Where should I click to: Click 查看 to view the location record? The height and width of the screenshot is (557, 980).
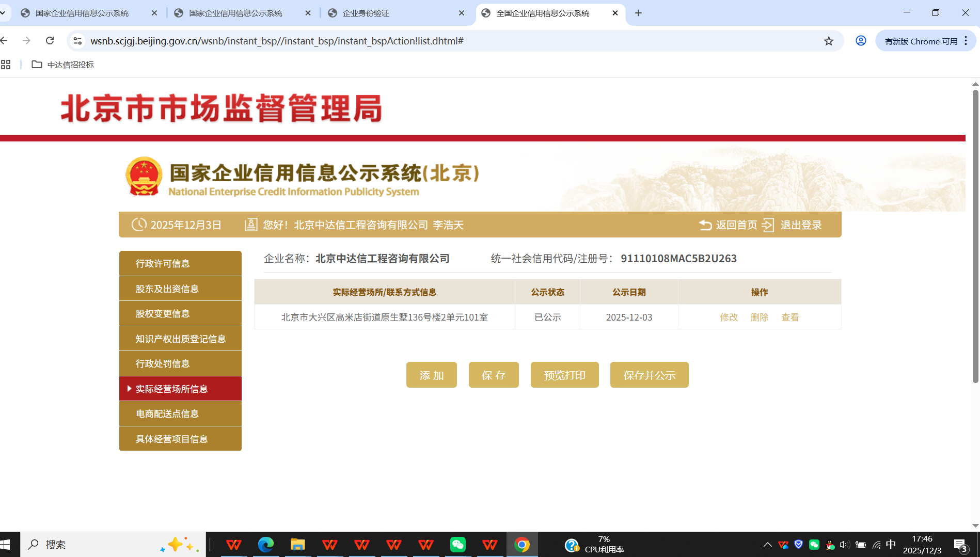click(790, 317)
